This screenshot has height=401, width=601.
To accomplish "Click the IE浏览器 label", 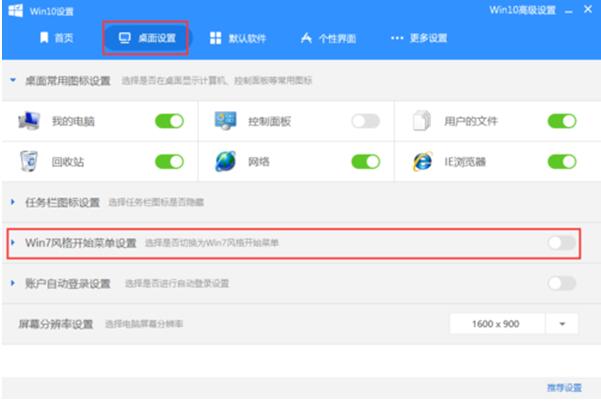I will (x=465, y=162).
